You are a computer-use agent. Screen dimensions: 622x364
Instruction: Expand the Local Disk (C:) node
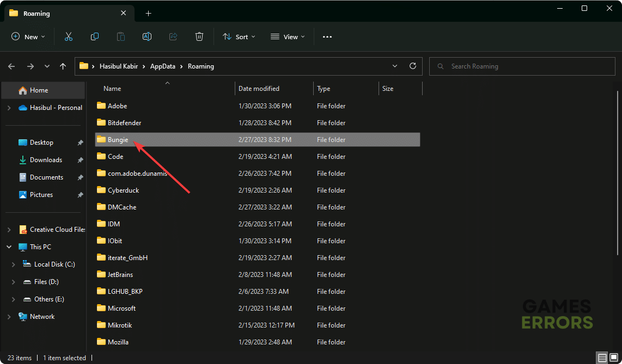[x=14, y=264]
